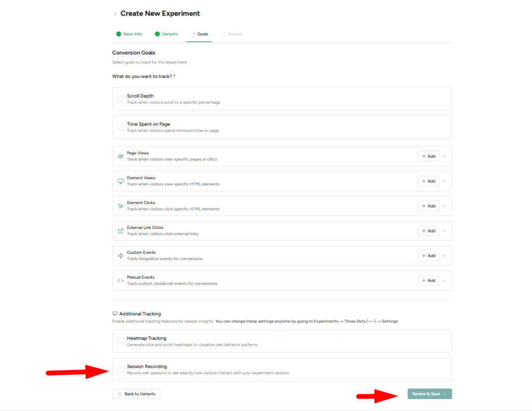The width and height of the screenshot is (532, 411).
Task: Expand the Manual Events options chevron
Action: [445, 280]
